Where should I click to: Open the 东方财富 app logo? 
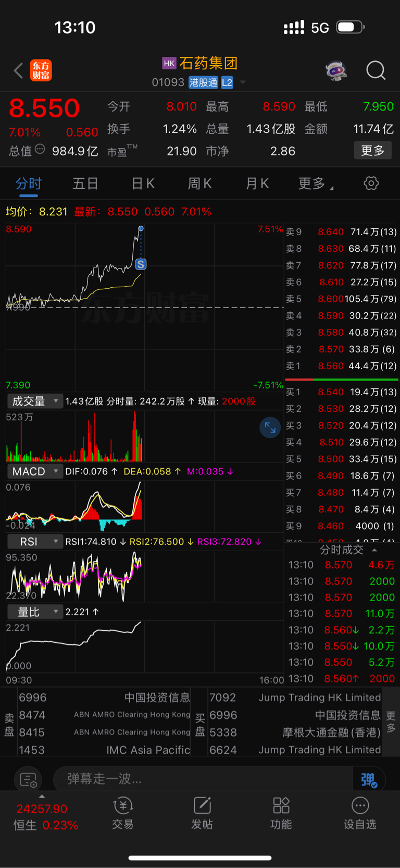point(41,70)
